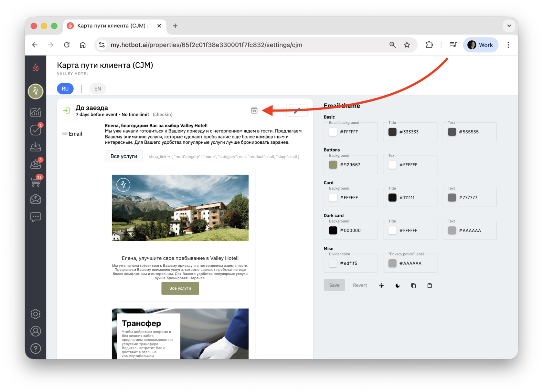543x392 pixels.
Task: Open the service bell section with badge 3
Action: pyautogui.click(x=36, y=164)
